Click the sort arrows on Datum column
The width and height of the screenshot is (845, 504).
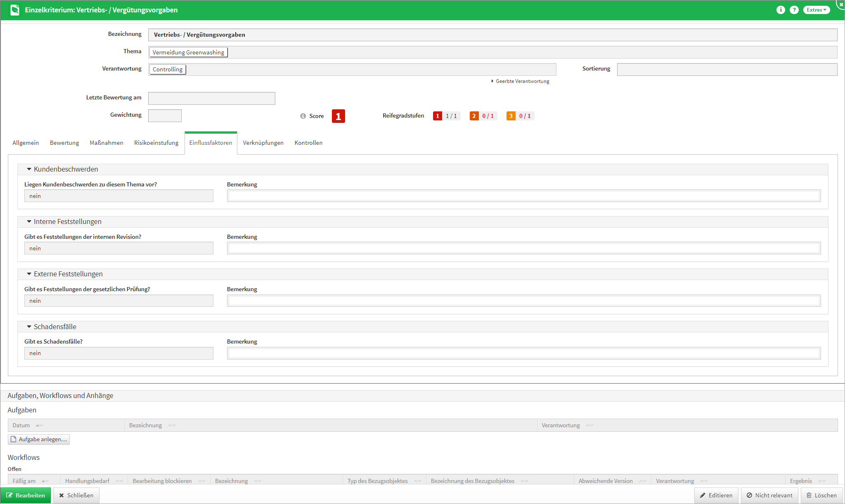40,426
